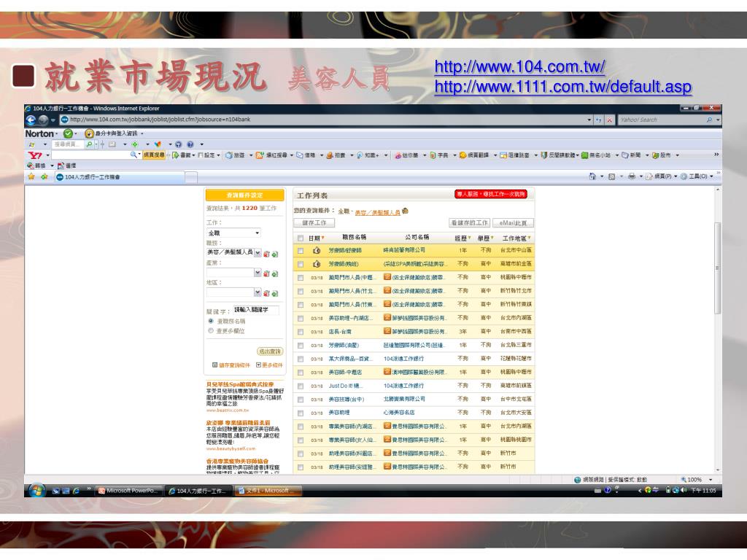Open the http://www.104.com.tw/ hyperlink on slide
Viewport: 747px width, 560px height.
pyautogui.click(x=519, y=66)
